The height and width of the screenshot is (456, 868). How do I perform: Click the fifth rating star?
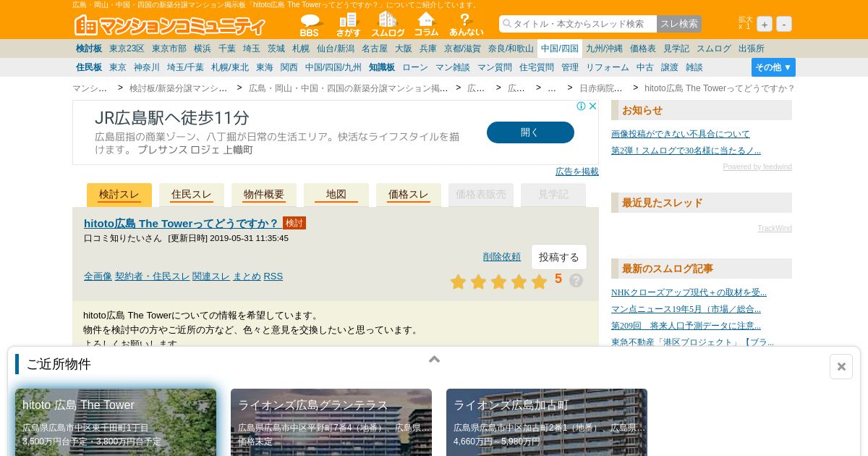click(540, 282)
